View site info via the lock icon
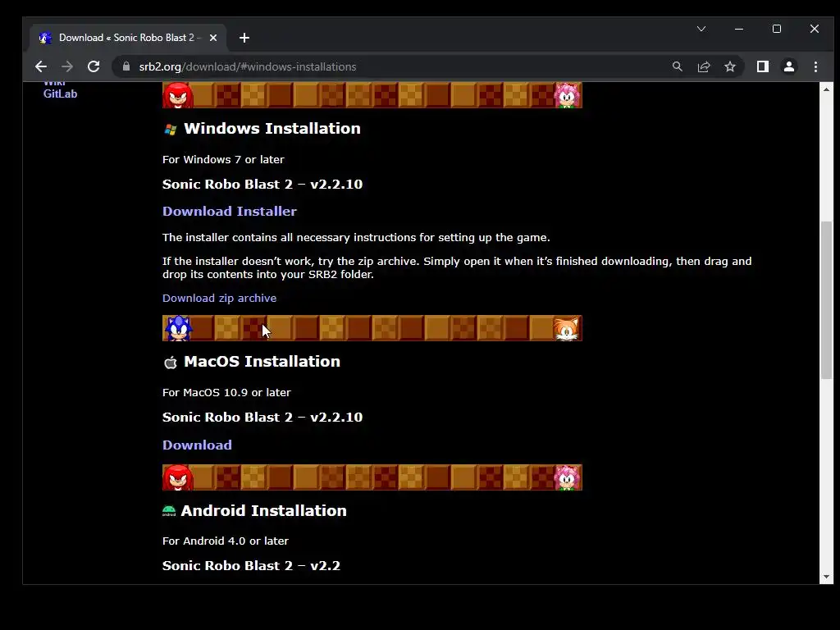Viewport: 840px width, 630px height. (x=126, y=66)
